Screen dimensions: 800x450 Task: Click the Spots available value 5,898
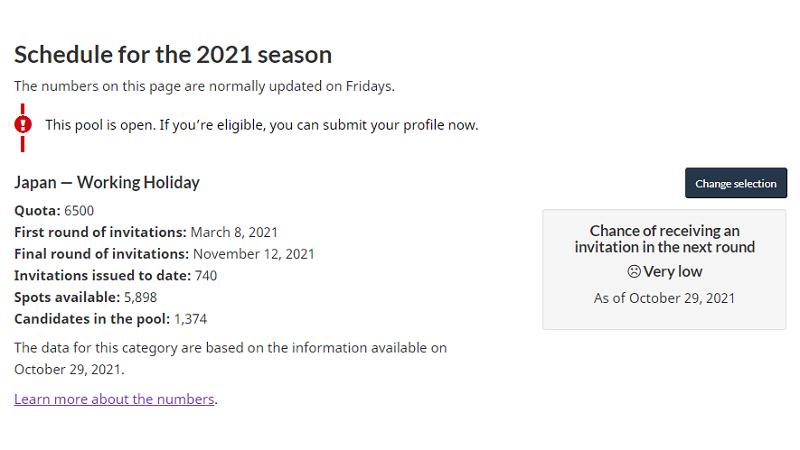pos(140,297)
